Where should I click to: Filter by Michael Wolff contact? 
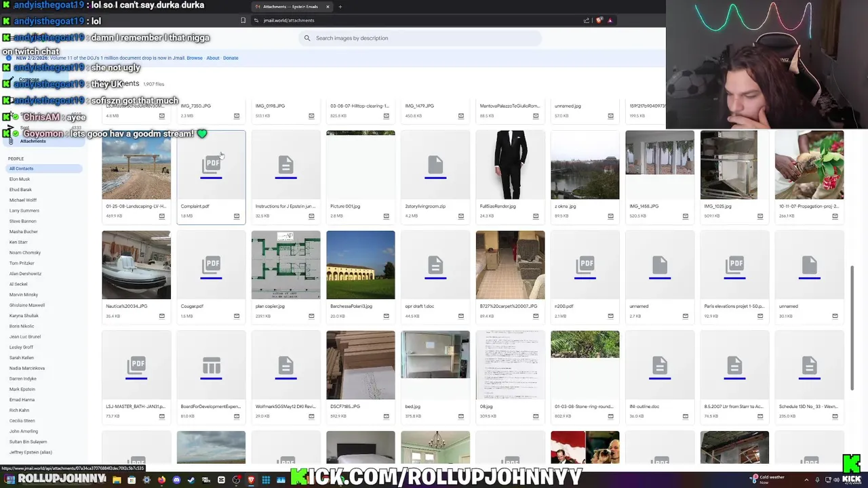point(23,200)
